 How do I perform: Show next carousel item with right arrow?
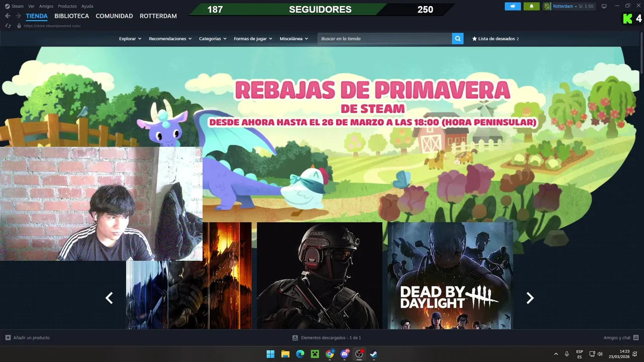530,298
